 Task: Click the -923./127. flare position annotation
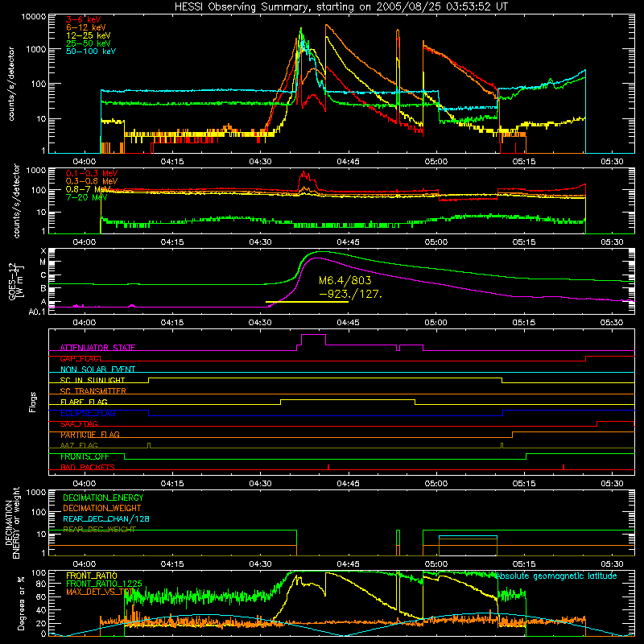click(350, 294)
